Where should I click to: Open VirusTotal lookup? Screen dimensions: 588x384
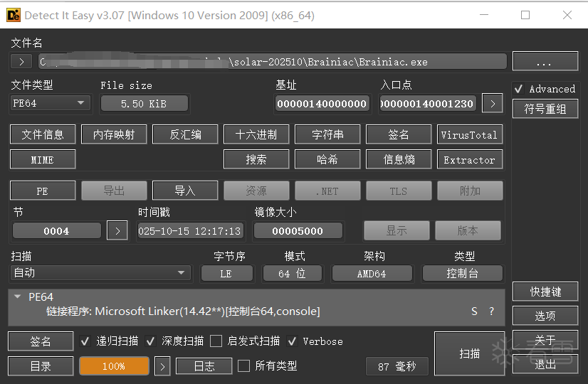click(470, 134)
